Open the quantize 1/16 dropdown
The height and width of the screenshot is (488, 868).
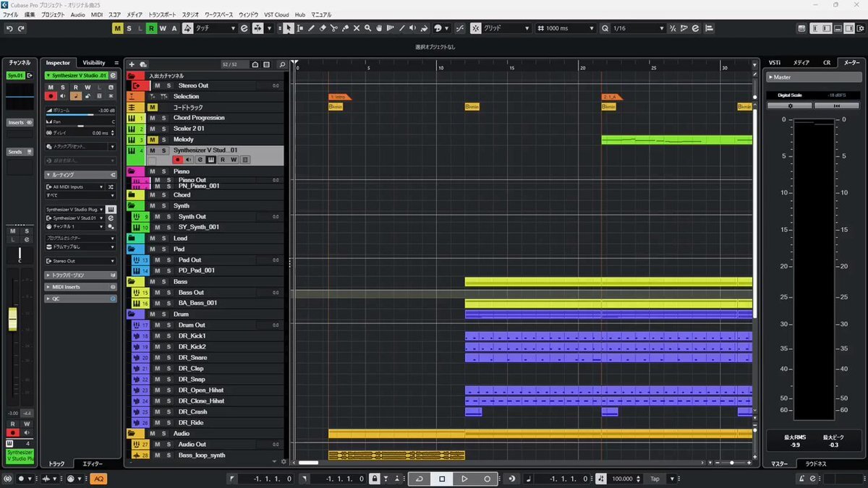(x=638, y=28)
